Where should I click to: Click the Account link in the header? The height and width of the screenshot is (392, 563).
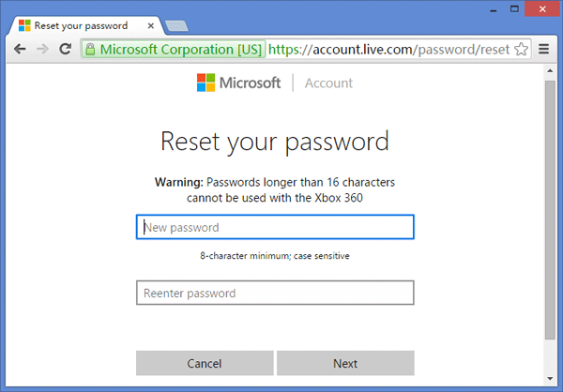click(x=328, y=83)
